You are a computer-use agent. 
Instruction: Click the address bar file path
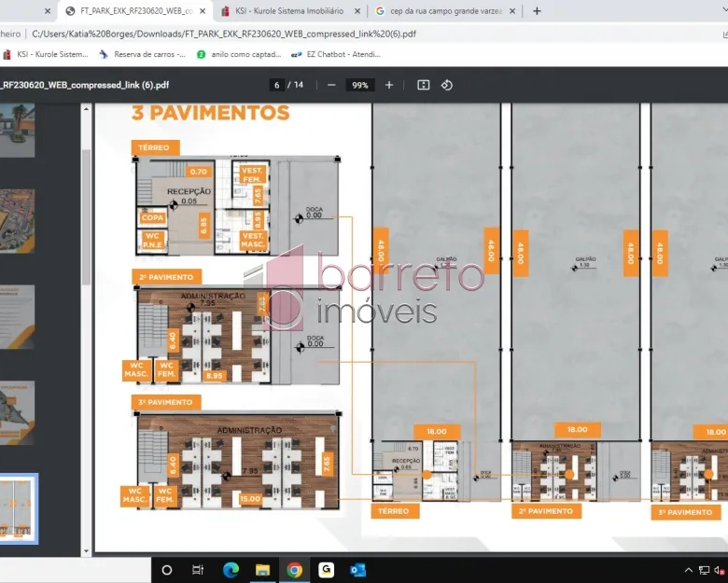pyautogui.click(x=224, y=34)
